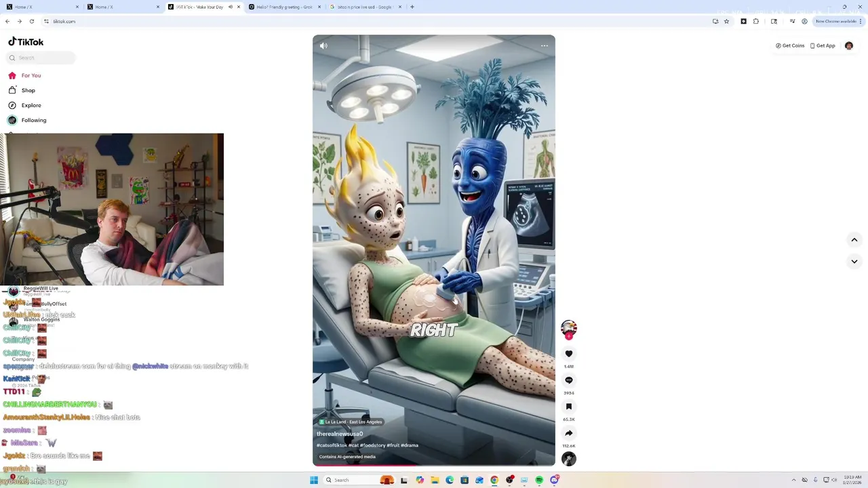Image resolution: width=868 pixels, height=488 pixels.
Task: Save the video with bookmark icon
Action: [x=569, y=407]
